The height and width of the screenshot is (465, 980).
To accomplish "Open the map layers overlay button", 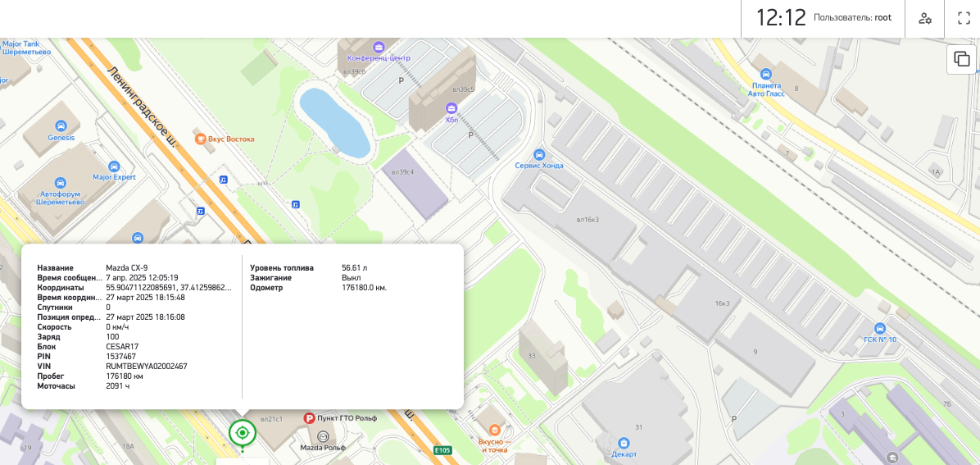I will (962, 59).
